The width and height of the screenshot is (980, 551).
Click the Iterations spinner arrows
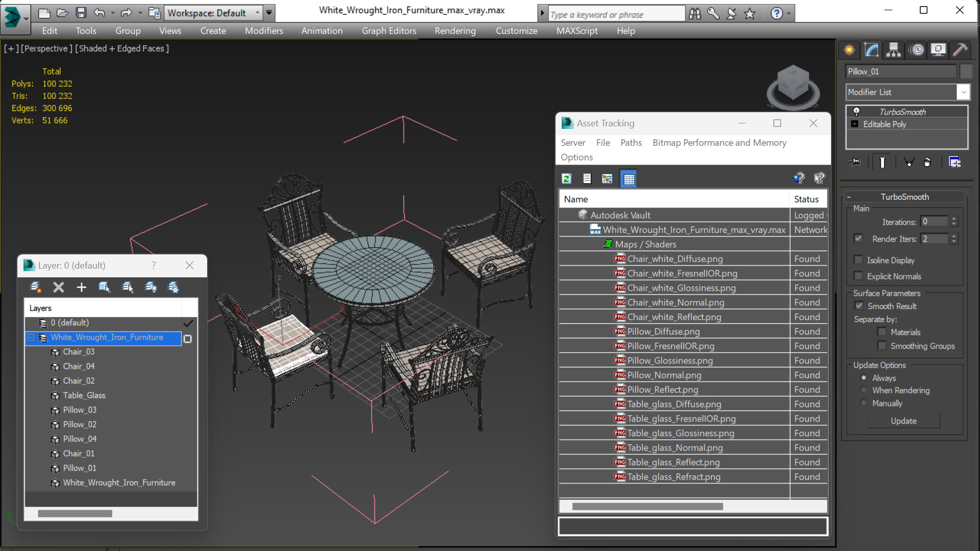pos(954,221)
